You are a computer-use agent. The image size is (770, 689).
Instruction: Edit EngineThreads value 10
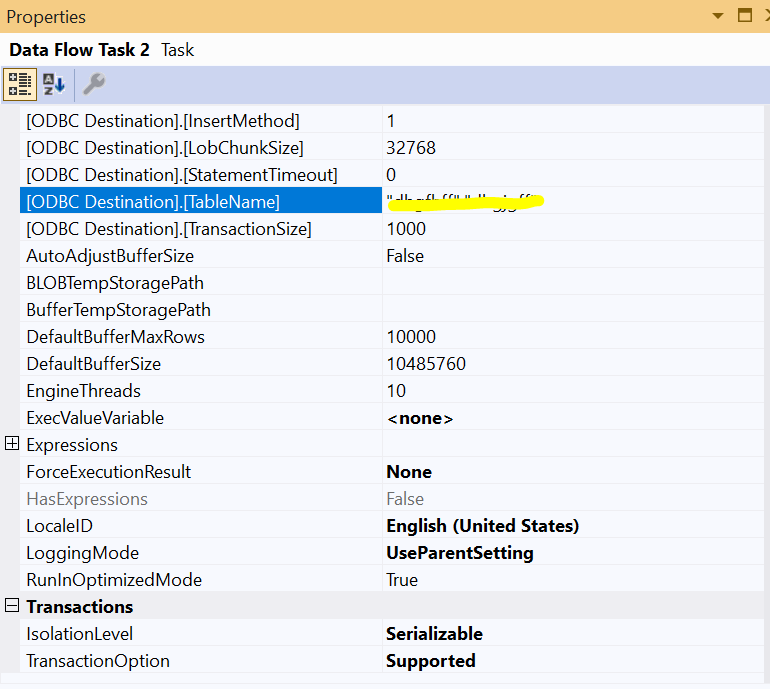[x=573, y=391]
